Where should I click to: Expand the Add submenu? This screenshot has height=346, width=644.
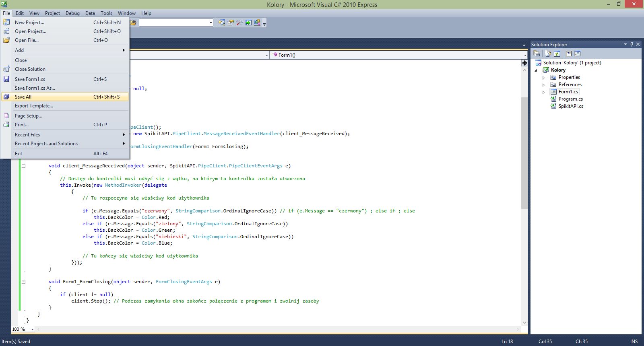click(65, 50)
